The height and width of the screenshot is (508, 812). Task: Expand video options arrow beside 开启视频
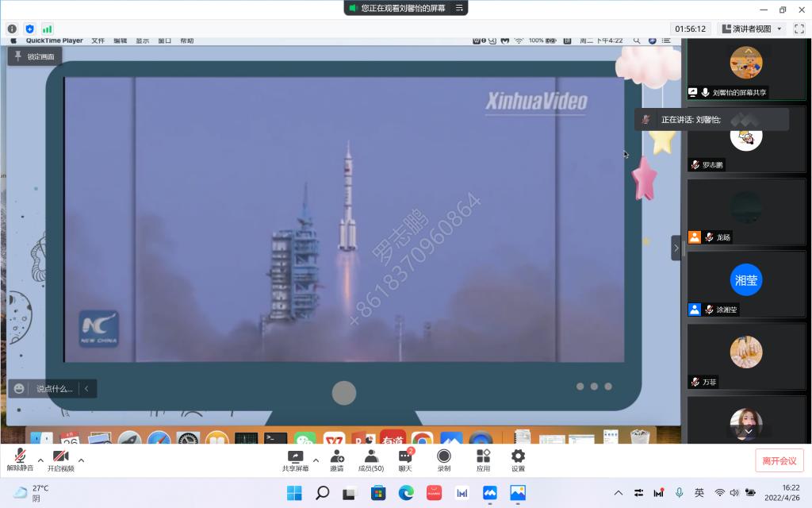(x=81, y=460)
